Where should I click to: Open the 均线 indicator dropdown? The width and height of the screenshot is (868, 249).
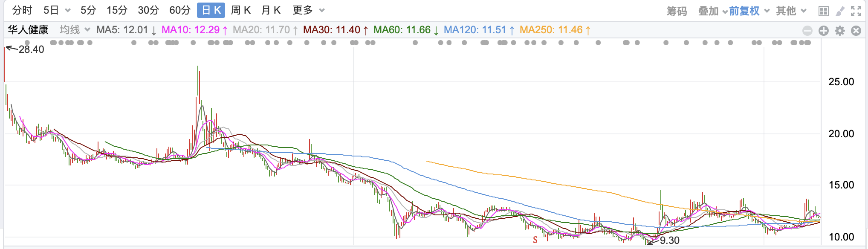point(75,30)
